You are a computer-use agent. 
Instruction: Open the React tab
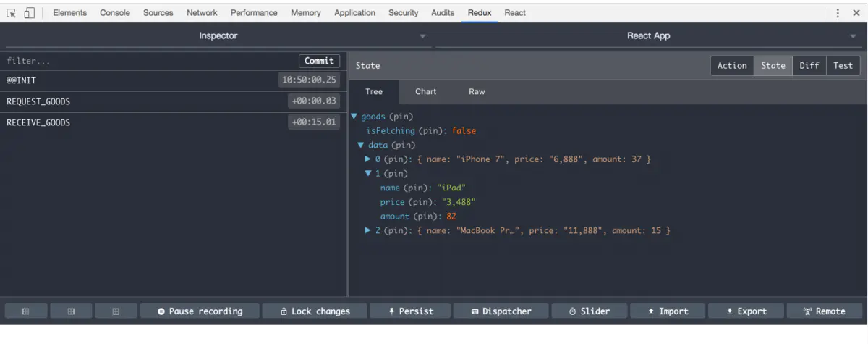[515, 13]
